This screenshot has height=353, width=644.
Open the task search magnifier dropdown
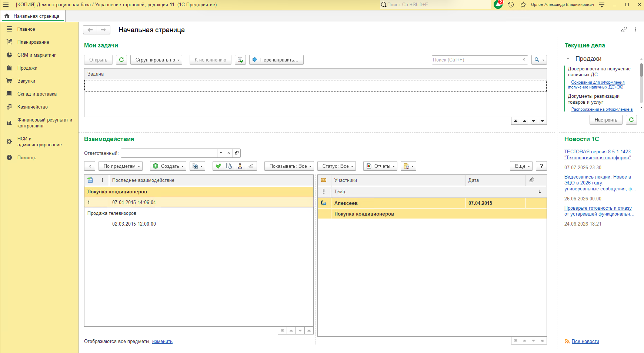click(x=539, y=60)
